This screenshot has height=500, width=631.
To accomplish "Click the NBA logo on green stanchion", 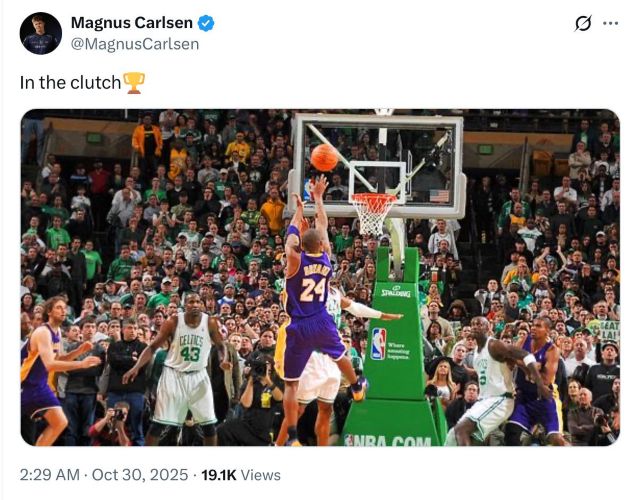I will 379,343.
